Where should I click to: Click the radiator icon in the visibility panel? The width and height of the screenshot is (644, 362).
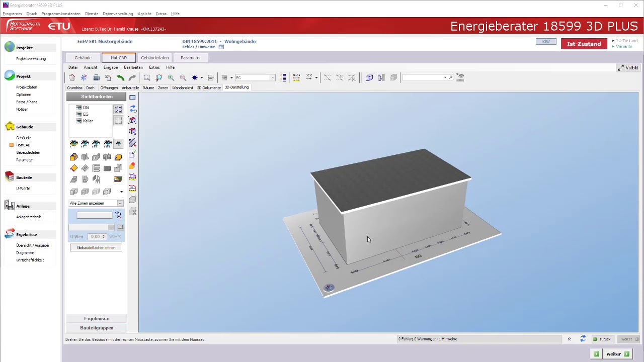click(x=107, y=168)
